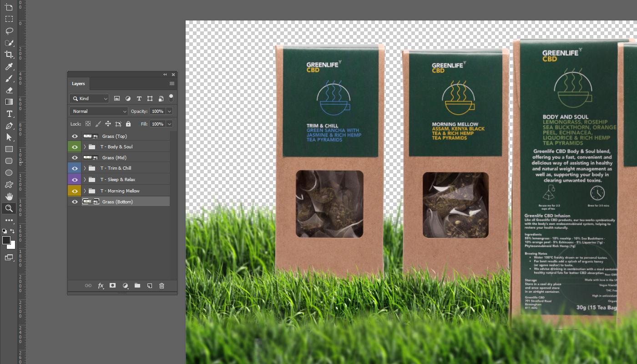Open the Opacity slider dropdown arrow
The image size is (637, 364).
pyautogui.click(x=169, y=111)
